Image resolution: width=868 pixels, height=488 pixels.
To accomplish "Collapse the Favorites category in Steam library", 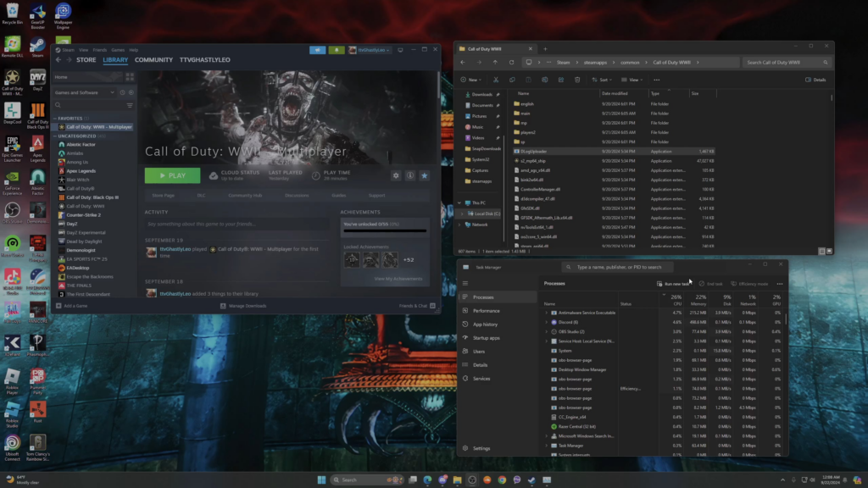I will [55, 119].
